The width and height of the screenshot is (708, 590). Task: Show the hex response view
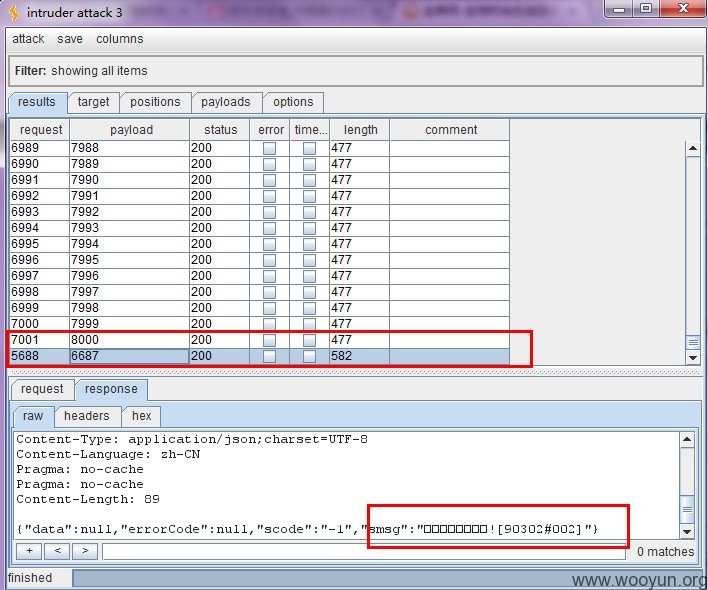pos(141,416)
